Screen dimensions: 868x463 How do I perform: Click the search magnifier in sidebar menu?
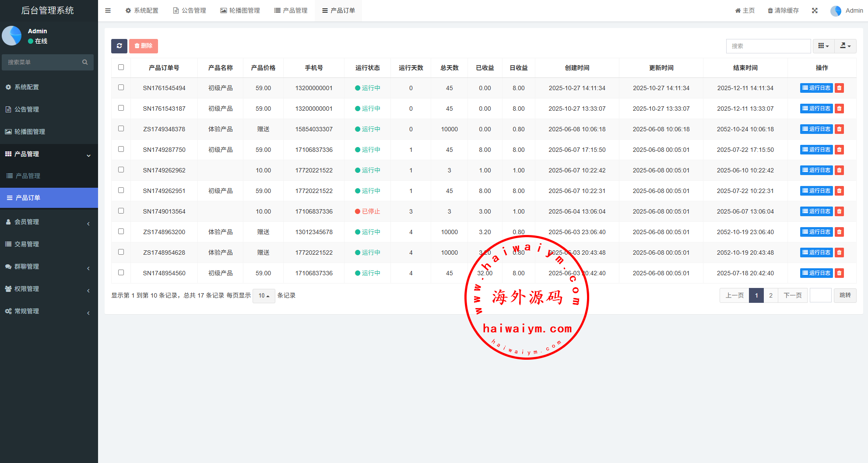(85, 62)
